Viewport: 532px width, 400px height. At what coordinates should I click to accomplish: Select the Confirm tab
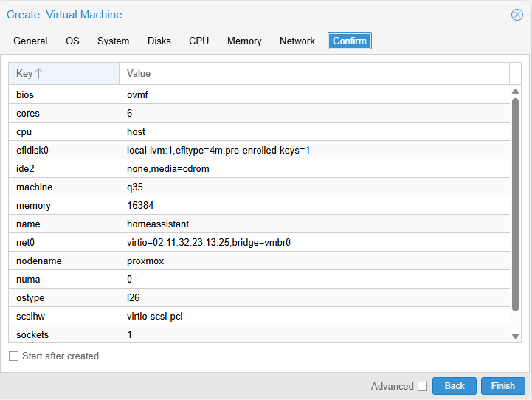(x=350, y=41)
